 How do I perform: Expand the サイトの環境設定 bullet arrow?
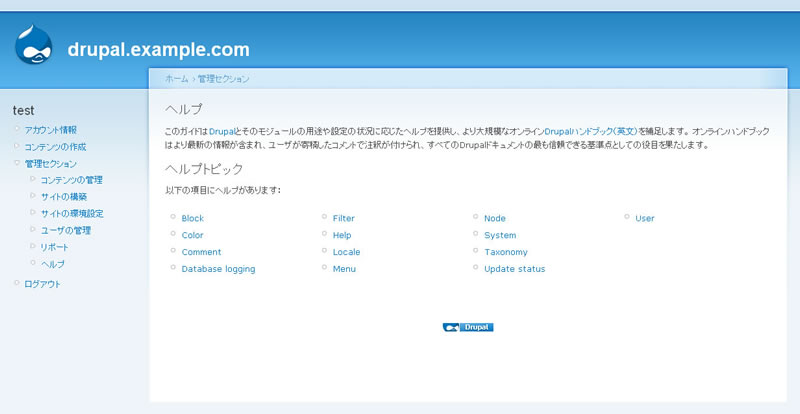[33, 212]
